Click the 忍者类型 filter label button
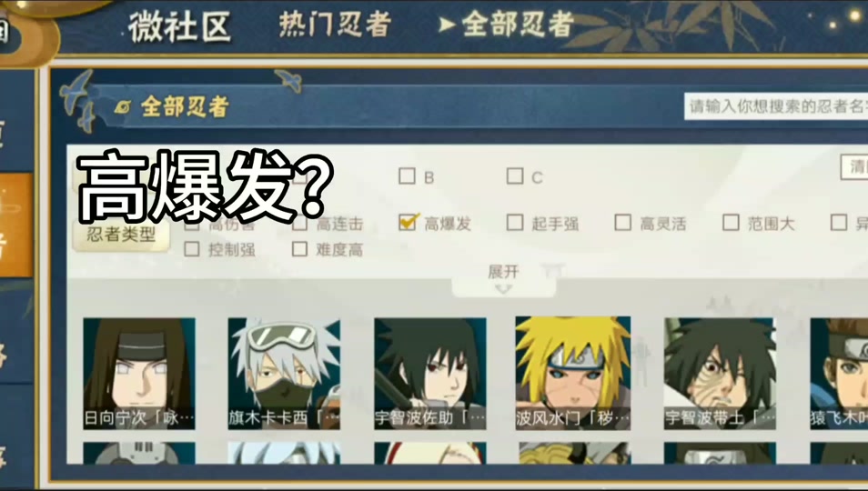 pos(121,235)
